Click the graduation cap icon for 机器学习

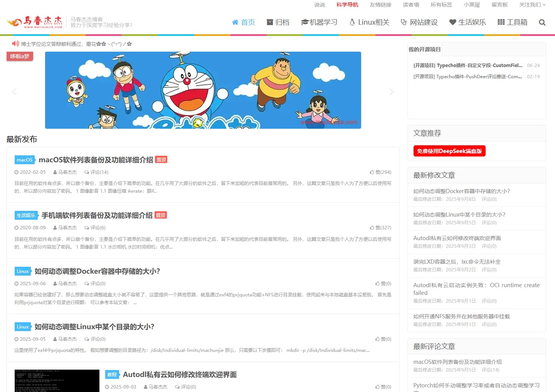[x=304, y=22]
